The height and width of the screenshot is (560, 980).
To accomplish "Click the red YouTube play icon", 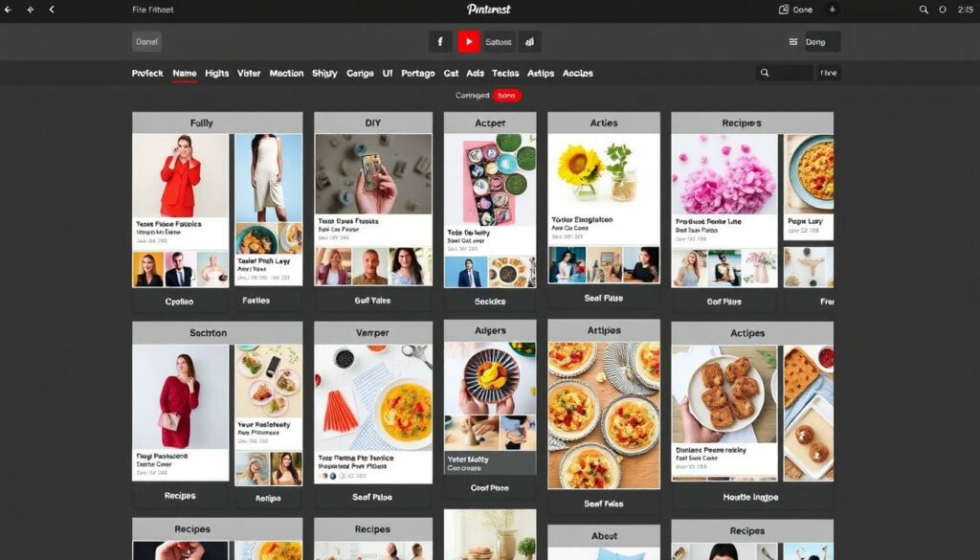I will (468, 41).
